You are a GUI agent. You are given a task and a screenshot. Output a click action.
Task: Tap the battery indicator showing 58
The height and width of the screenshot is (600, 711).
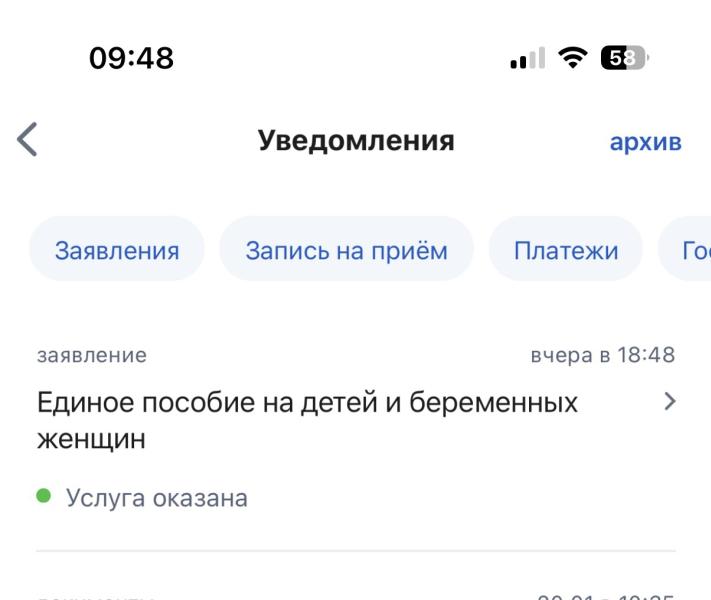tap(624, 58)
